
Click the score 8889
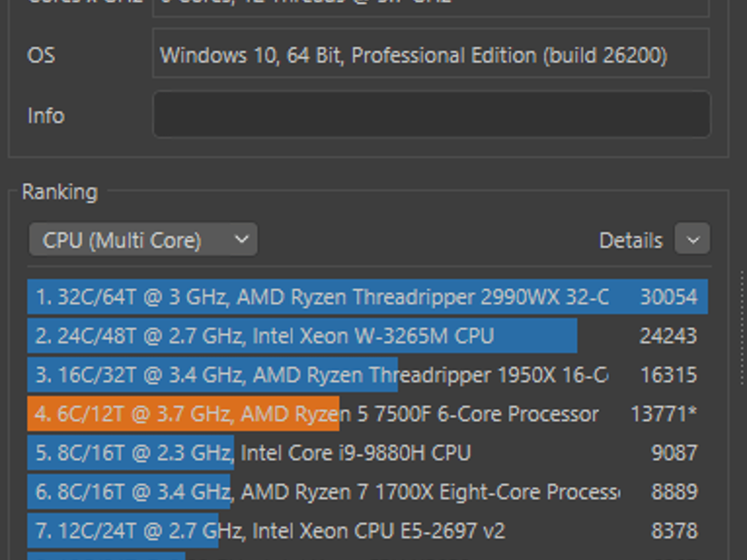click(x=674, y=491)
